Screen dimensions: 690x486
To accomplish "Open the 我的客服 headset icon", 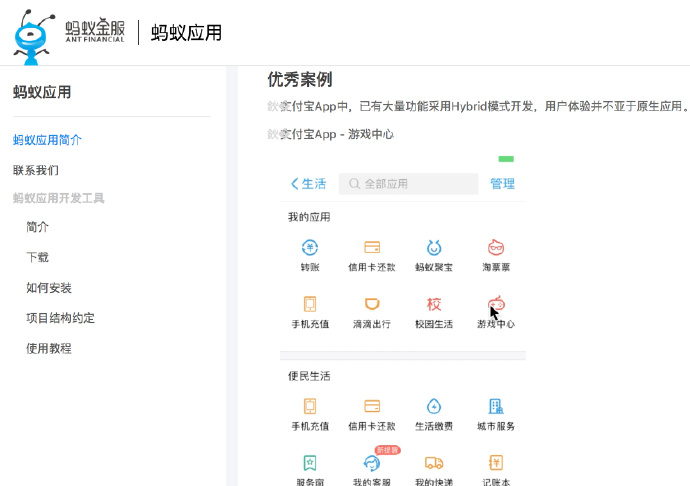I will pos(372,463).
